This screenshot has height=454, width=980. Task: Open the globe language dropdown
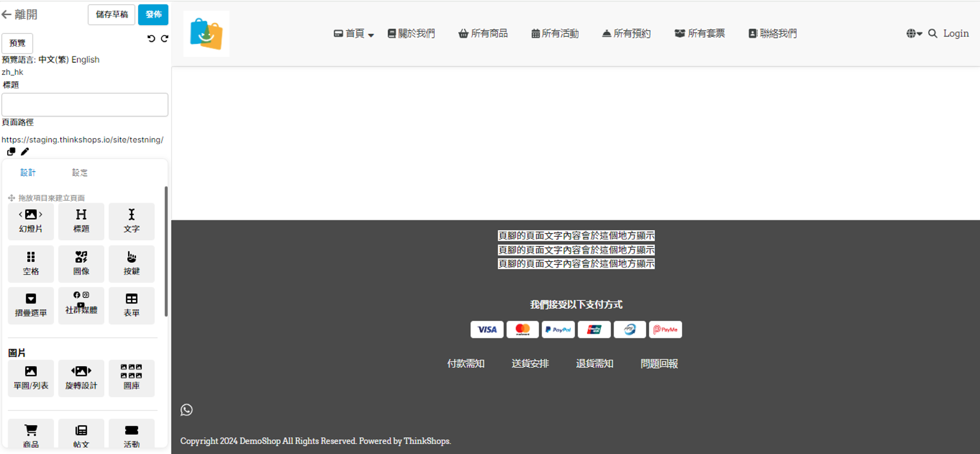pos(913,33)
